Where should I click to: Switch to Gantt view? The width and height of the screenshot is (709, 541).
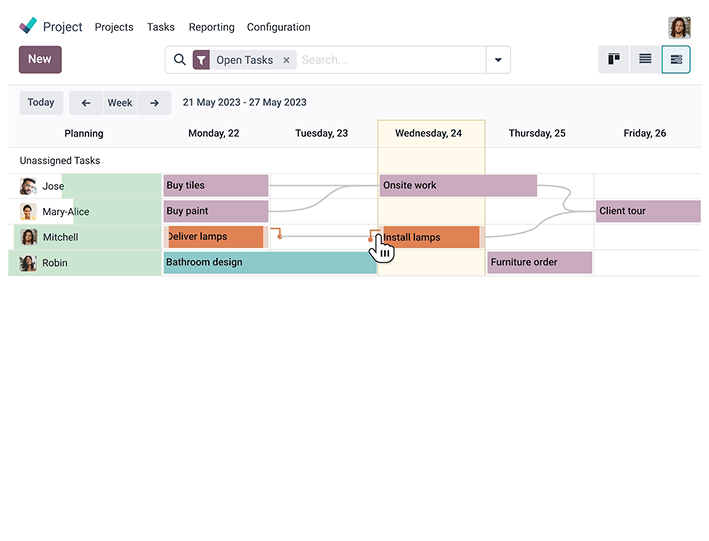point(676,60)
